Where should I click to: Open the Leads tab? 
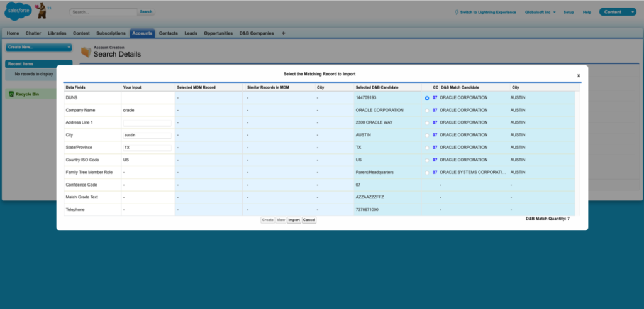pos(191,33)
